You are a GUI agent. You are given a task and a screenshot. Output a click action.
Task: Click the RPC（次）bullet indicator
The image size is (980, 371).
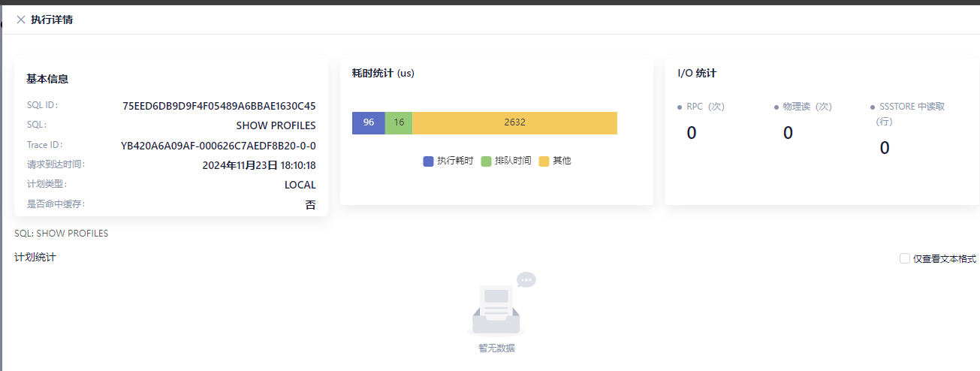680,107
